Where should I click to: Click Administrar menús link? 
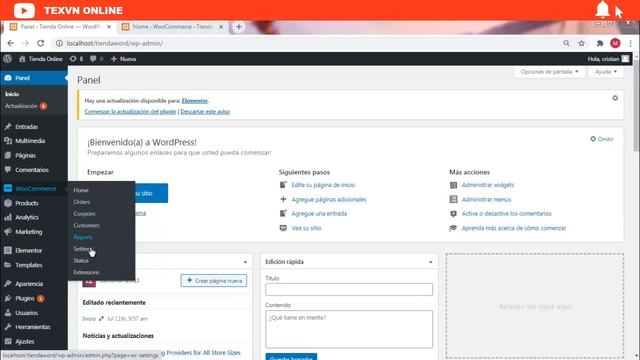(487, 199)
